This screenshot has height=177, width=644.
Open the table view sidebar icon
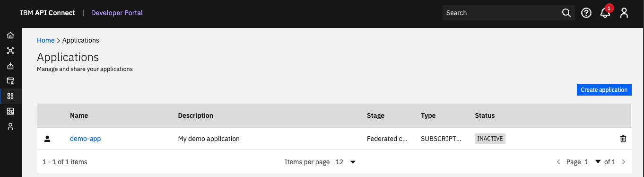click(x=10, y=111)
